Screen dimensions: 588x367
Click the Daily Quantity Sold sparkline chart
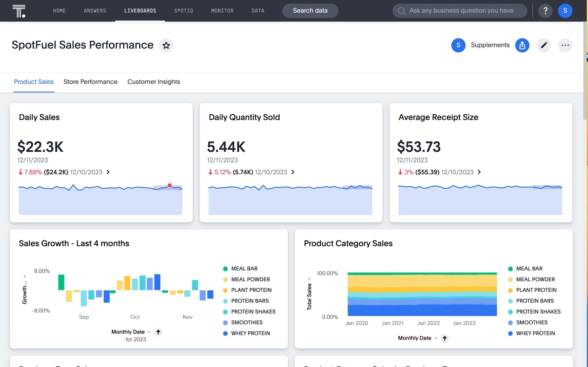pos(290,200)
